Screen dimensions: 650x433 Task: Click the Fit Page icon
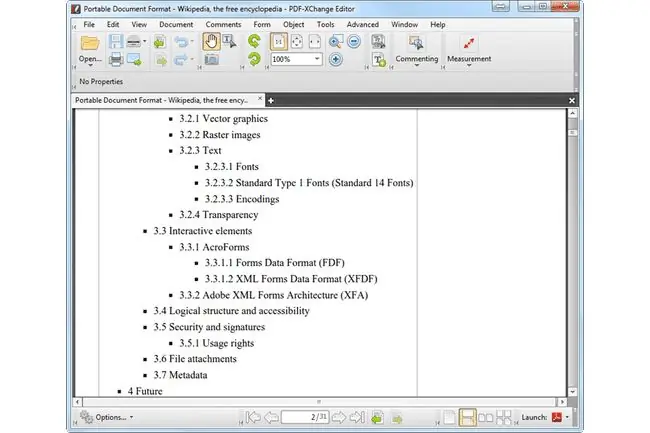click(297, 41)
